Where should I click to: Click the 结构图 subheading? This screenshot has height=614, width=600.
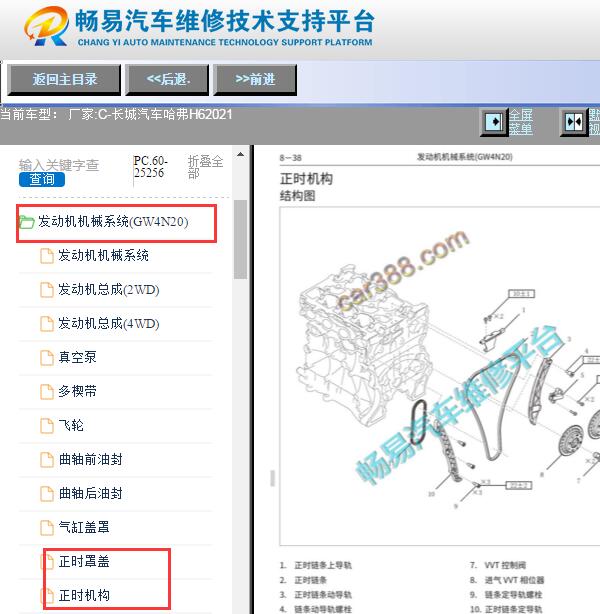click(x=297, y=195)
